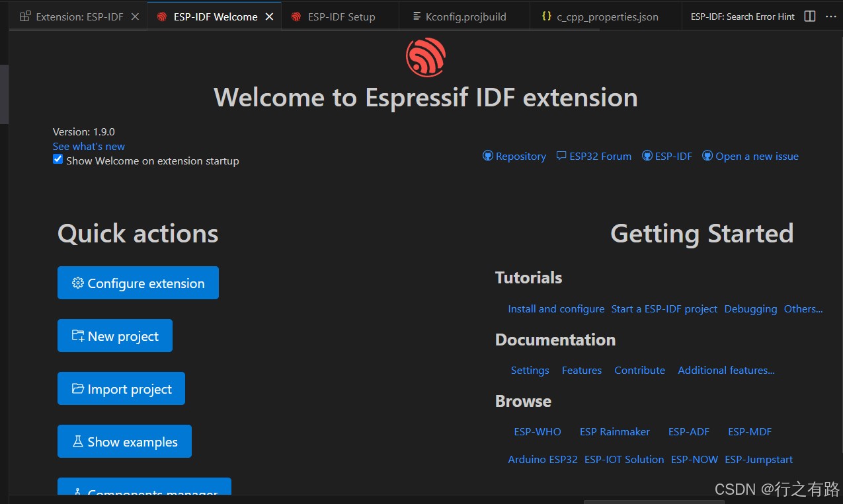Click the braces icon on c_cpp_properties.json tab
Image resolution: width=843 pixels, height=504 pixels.
(x=546, y=17)
